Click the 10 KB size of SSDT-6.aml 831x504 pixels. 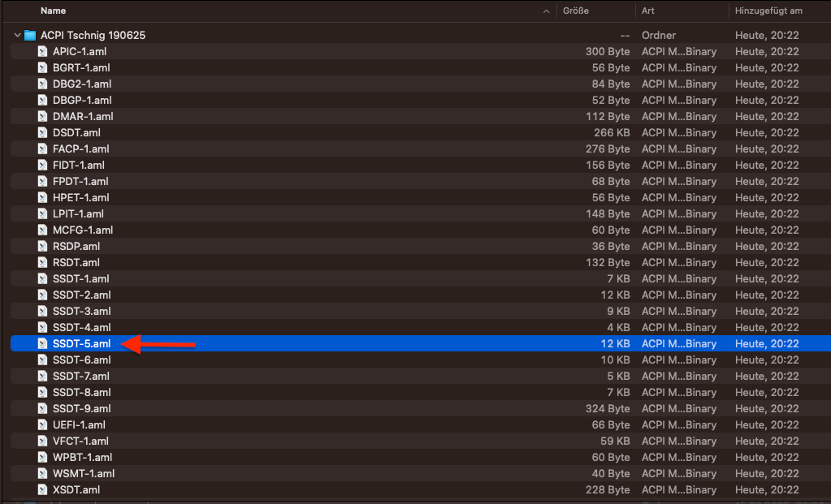pos(615,360)
